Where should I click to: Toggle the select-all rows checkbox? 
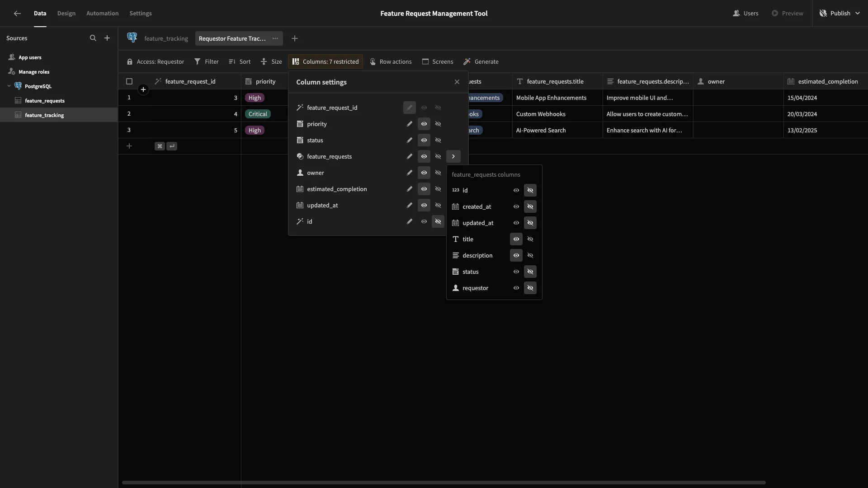(x=129, y=81)
